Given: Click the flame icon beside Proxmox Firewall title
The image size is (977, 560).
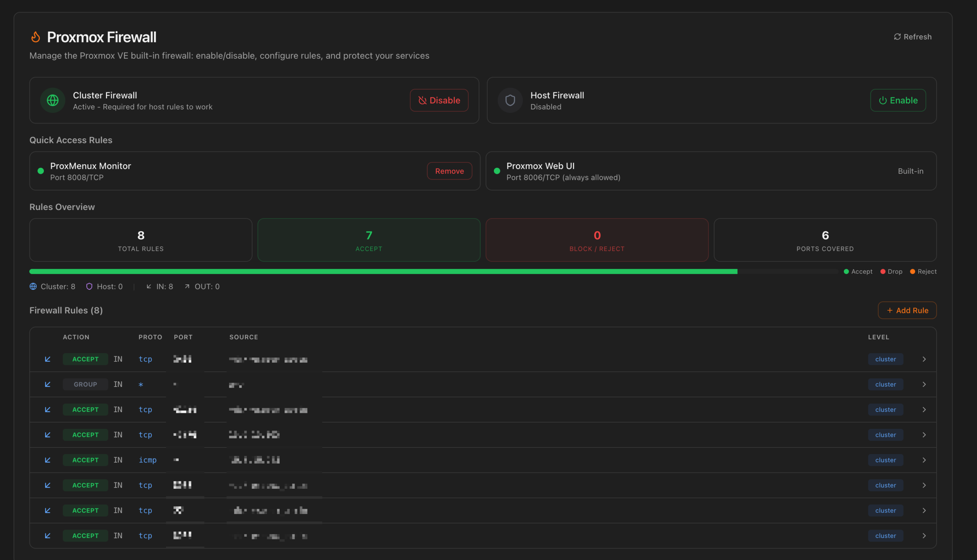Looking at the screenshot, I should 36,37.
